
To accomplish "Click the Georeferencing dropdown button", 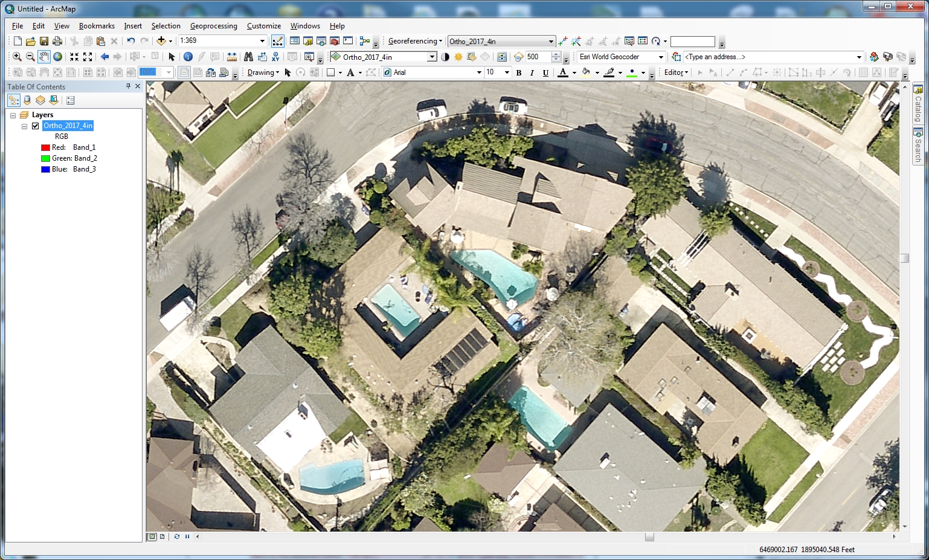I will (415, 41).
